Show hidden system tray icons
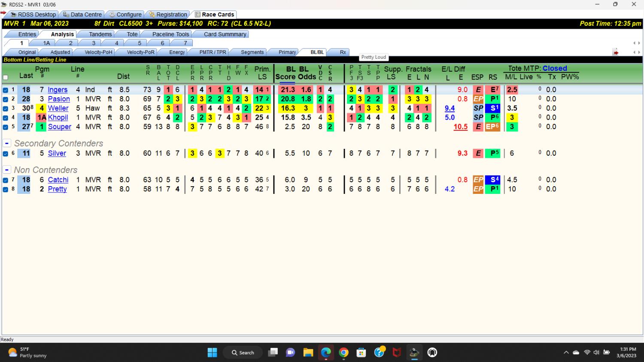This screenshot has height=362, width=644. coord(566,353)
